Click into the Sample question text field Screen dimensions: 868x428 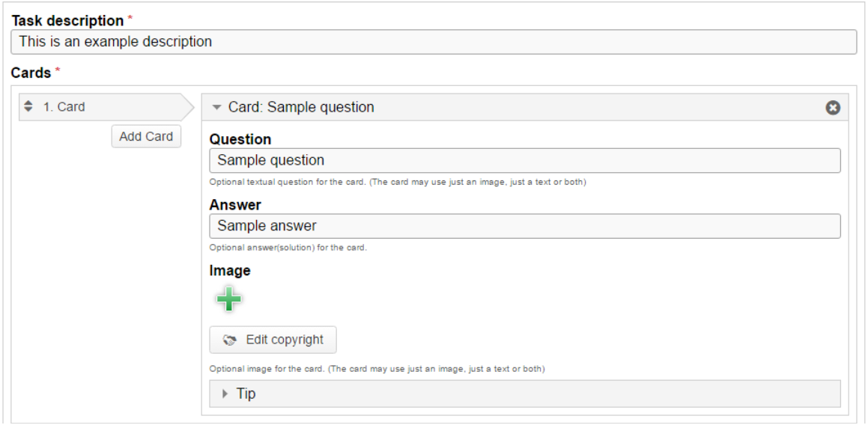pos(525,160)
